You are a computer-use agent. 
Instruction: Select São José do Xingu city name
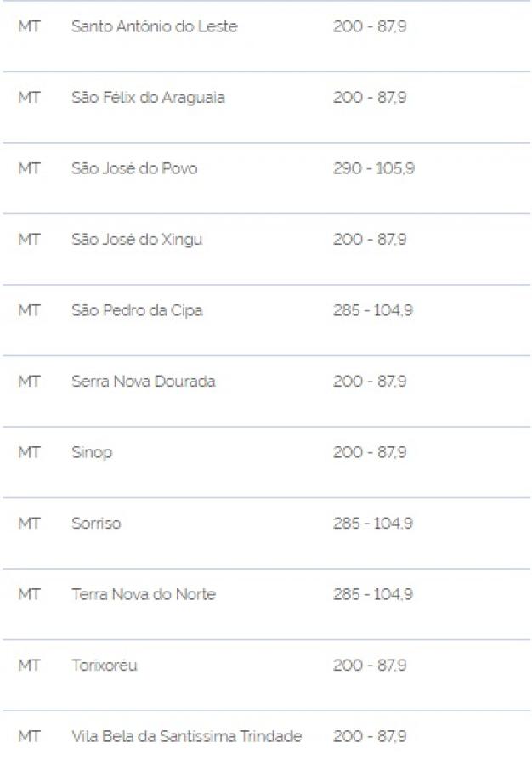[x=137, y=240]
